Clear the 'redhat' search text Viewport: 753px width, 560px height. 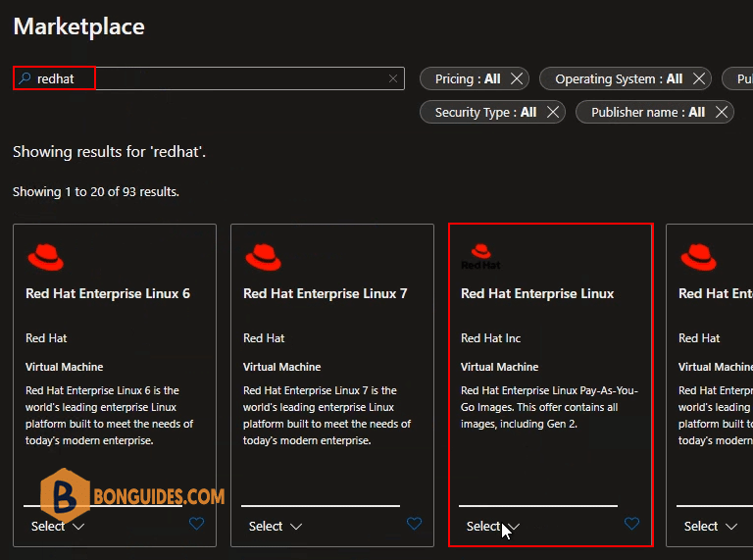tap(393, 78)
